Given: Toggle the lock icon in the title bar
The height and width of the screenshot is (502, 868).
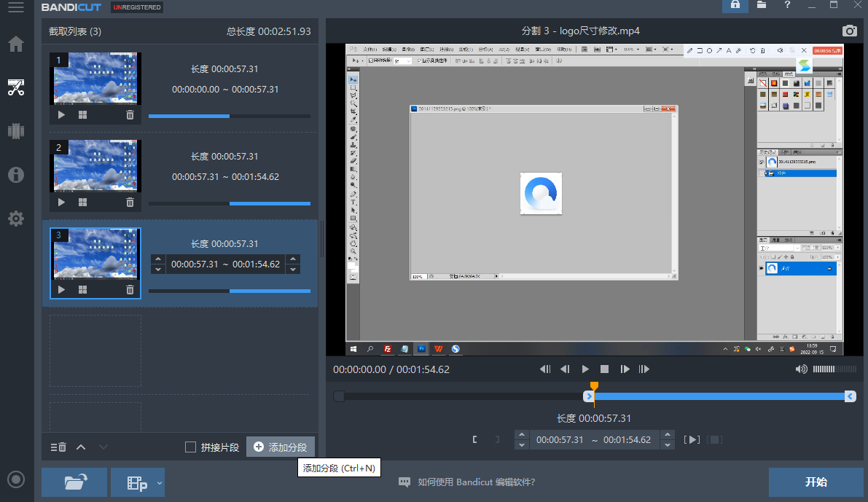Looking at the screenshot, I should 735,6.
